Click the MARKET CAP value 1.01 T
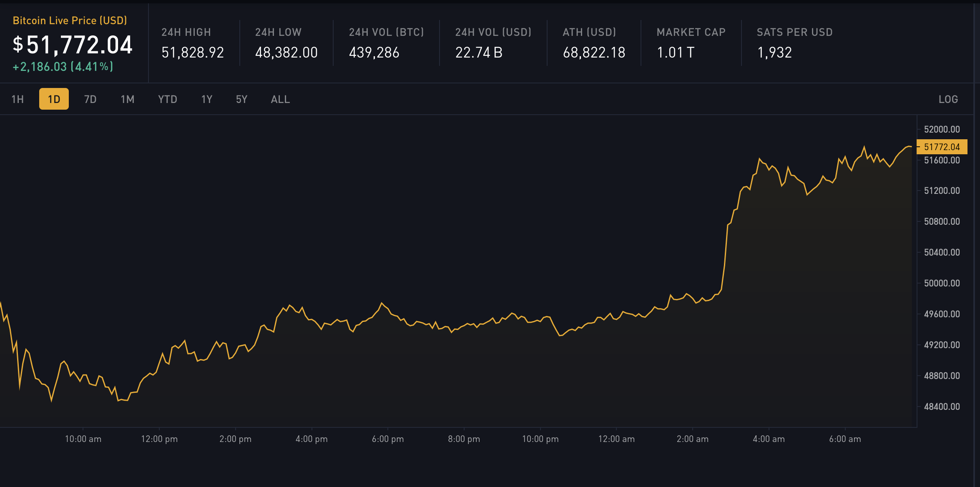The width and height of the screenshot is (980, 487). click(675, 53)
